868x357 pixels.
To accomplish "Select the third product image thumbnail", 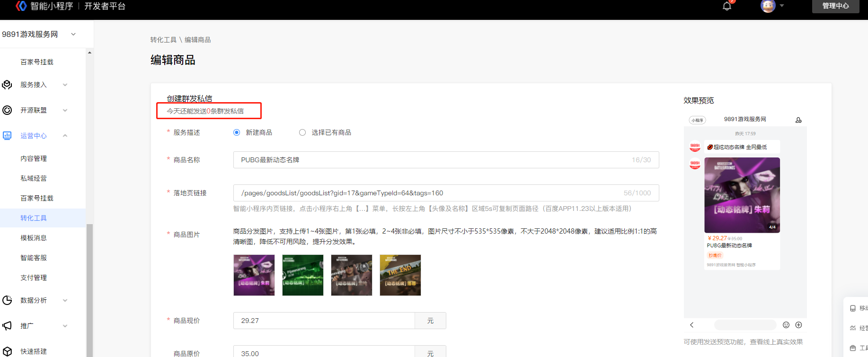I will click(x=352, y=275).
